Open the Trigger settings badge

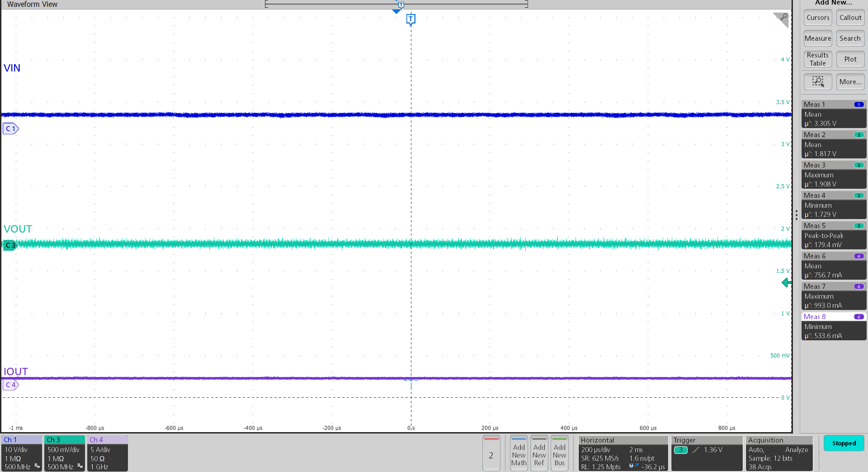click(x=707, y=453)
